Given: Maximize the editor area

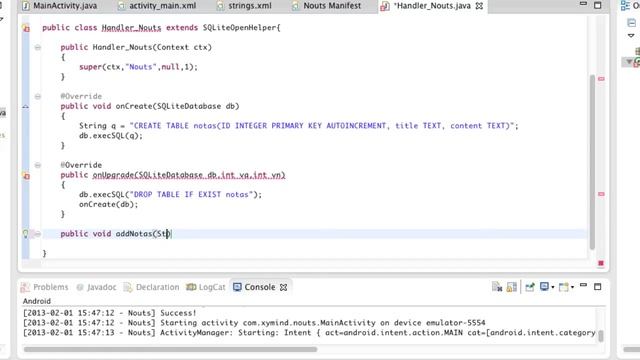Looking at the screenshot, I should (x=598, y=5).
